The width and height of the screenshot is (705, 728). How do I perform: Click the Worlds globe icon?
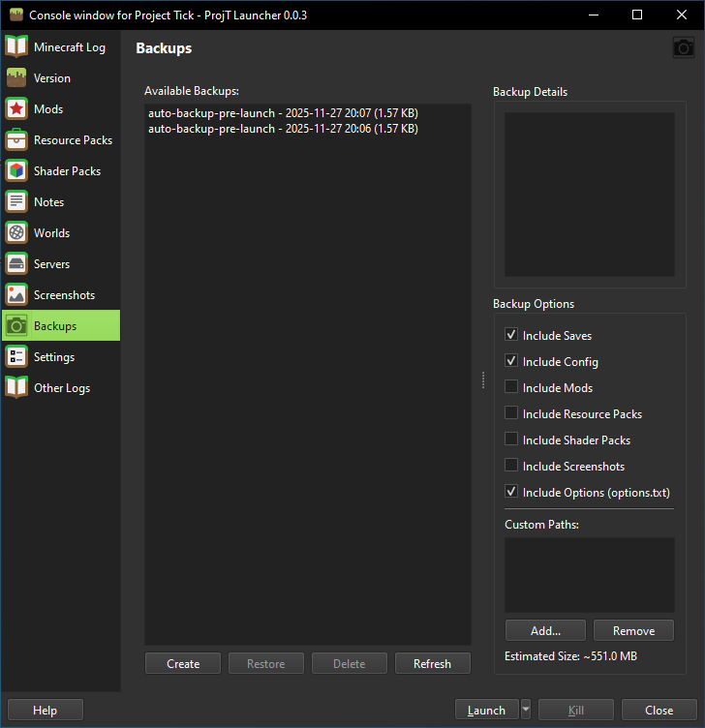pyautogui.click(x=16, y=232)
